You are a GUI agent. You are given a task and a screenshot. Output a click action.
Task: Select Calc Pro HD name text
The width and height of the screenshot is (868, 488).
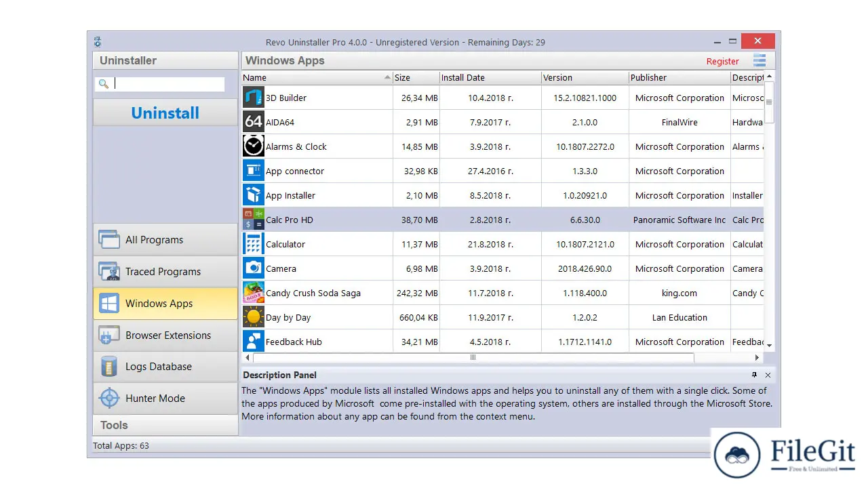click(290, 220)
